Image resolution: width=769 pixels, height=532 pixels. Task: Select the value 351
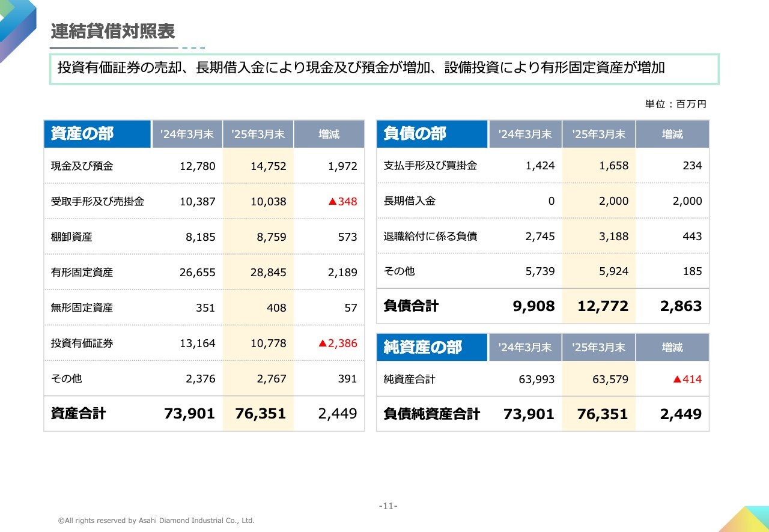point(205,308)
